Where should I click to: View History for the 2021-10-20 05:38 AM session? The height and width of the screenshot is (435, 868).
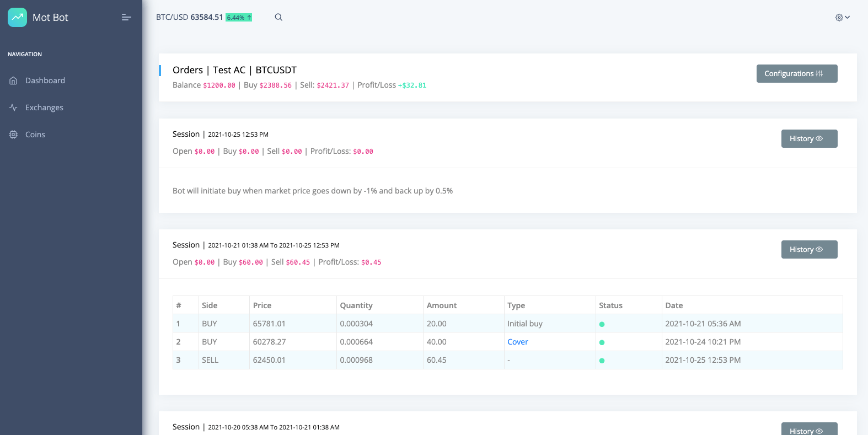(x=809, y=429)
